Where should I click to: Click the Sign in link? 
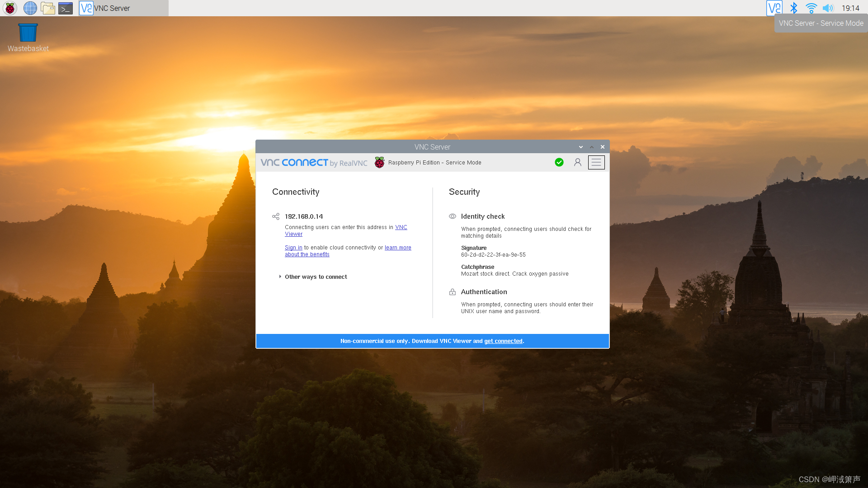point(293,247)
